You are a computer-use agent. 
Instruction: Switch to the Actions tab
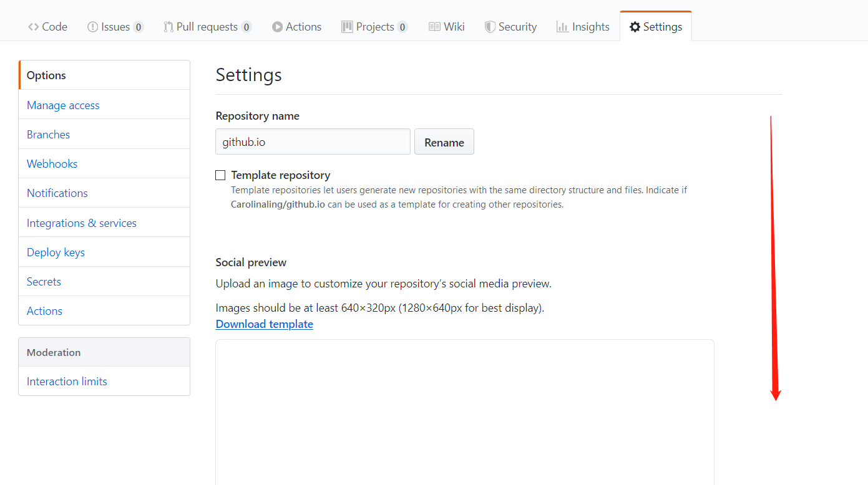[x=297, y=27]
